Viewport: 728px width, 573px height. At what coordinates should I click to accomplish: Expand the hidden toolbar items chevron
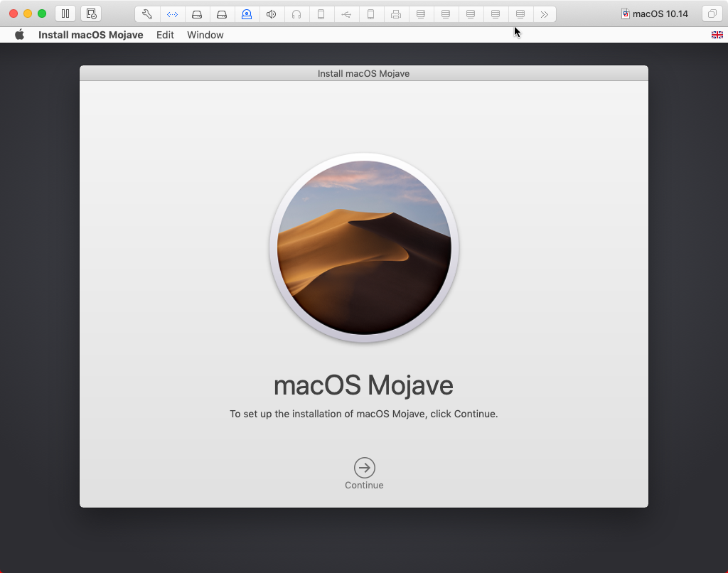pyautogui.click(x=545, y=14)
